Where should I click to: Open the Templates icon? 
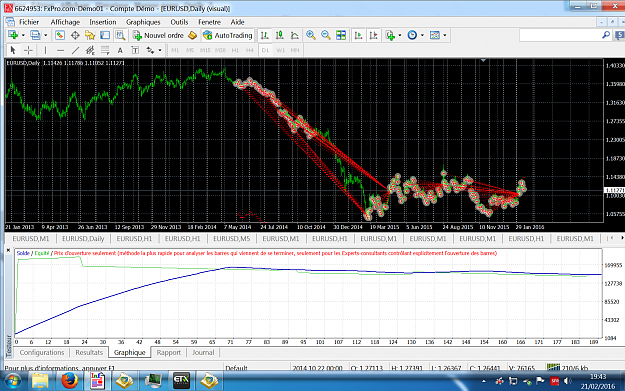[x=434, y=35]
